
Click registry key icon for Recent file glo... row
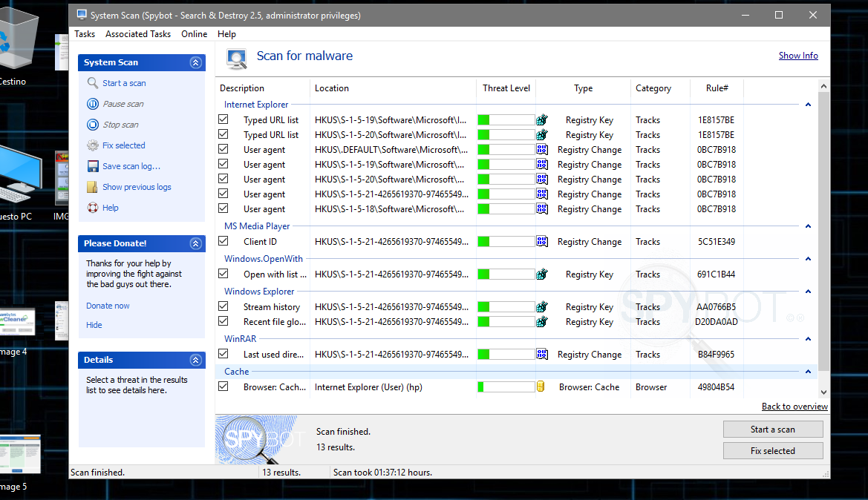click(542, 321)
